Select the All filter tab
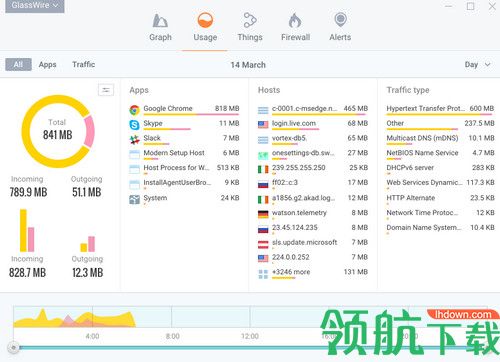Viewport: 500px width, 362px height. click(x=18, y=64)
